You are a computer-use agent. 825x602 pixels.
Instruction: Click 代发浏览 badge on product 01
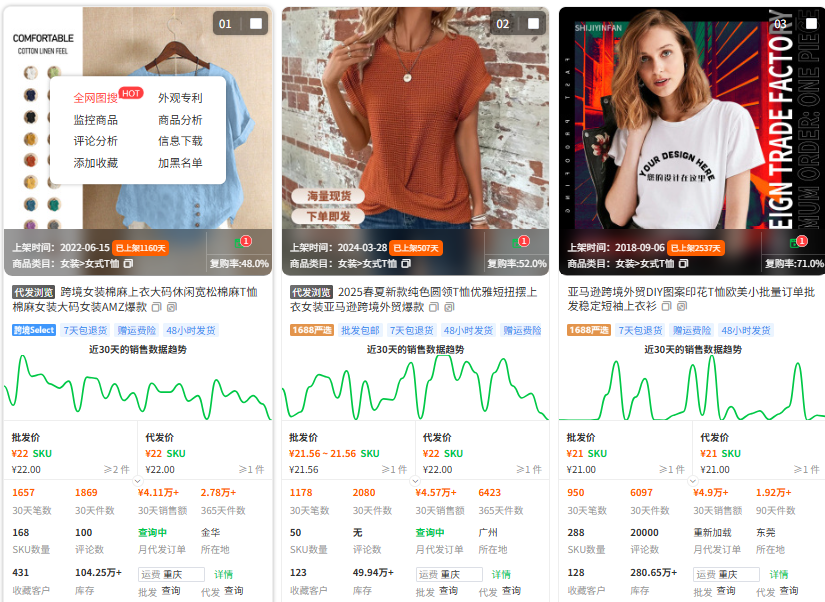[34, 292]
